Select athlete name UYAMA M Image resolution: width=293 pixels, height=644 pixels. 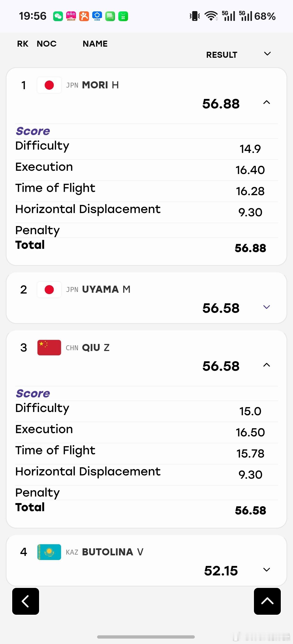coord(106,289)
